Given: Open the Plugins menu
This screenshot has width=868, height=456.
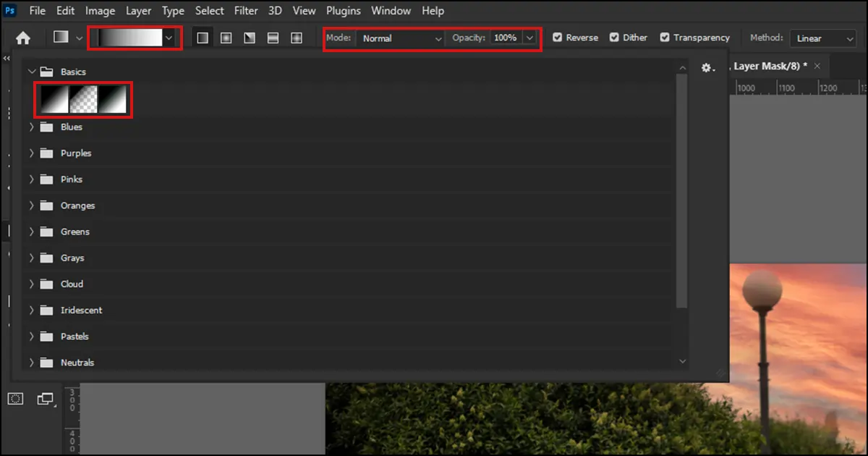Looking at the screenshot, I should click(x=344, y=11).
